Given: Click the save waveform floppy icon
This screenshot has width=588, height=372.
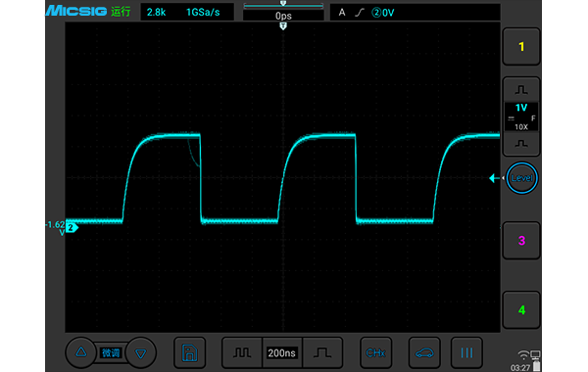Looking at the screenshot, I should (190, 352).
